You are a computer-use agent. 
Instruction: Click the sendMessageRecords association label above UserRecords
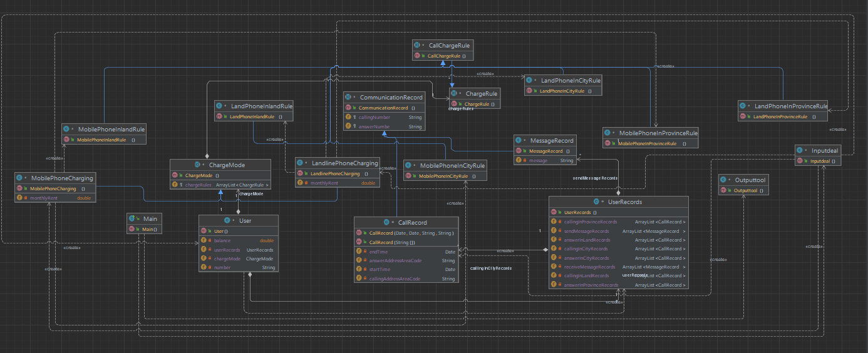596,178
